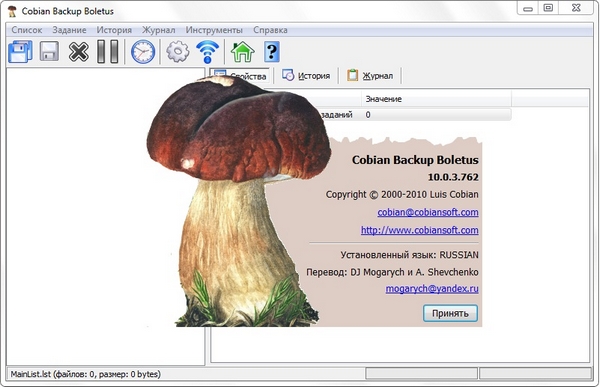Click the MainList.lst status bar text

(85, 374)
